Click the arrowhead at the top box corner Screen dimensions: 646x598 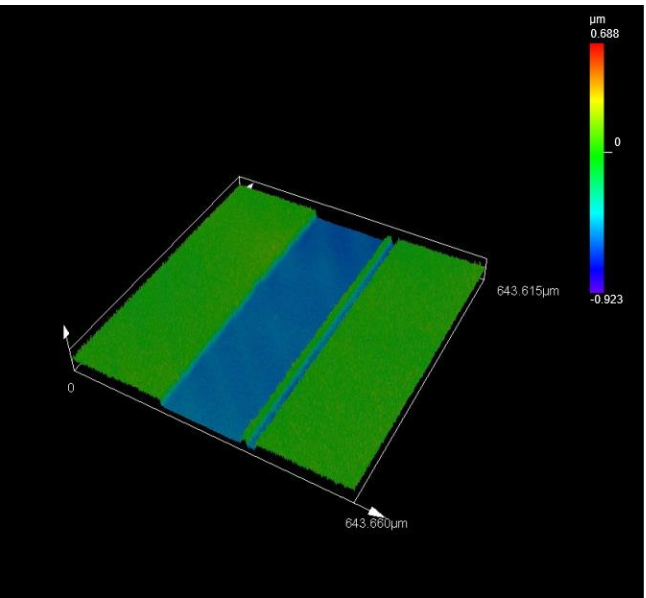(249, 183)
